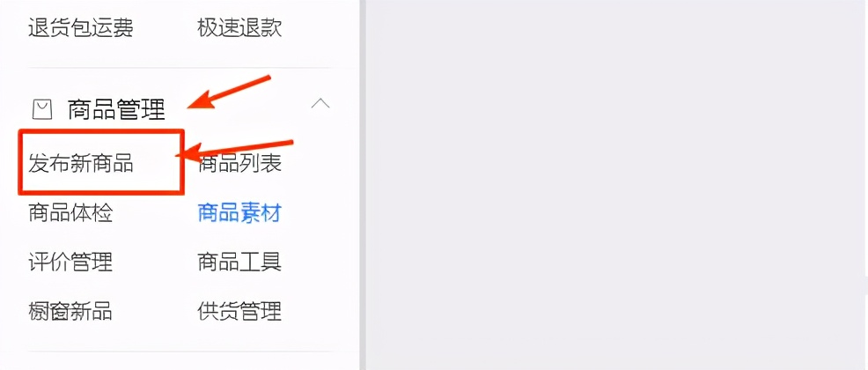Click the divider line below 橱窗新品
This screenshot has height=370, width=868.
[x=180, y=351]
